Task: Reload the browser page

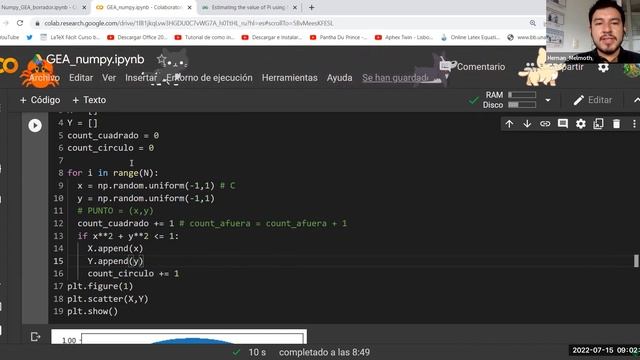Action: click(x=20, y=23)
